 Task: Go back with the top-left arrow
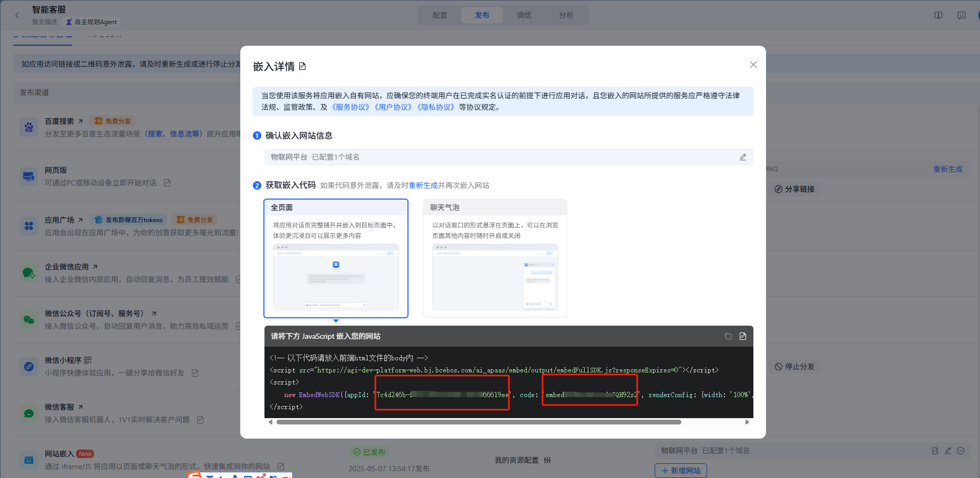tap(17, 15)
